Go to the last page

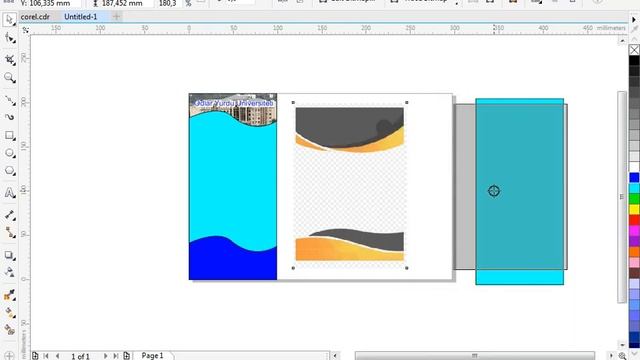[x=116, y=356]
